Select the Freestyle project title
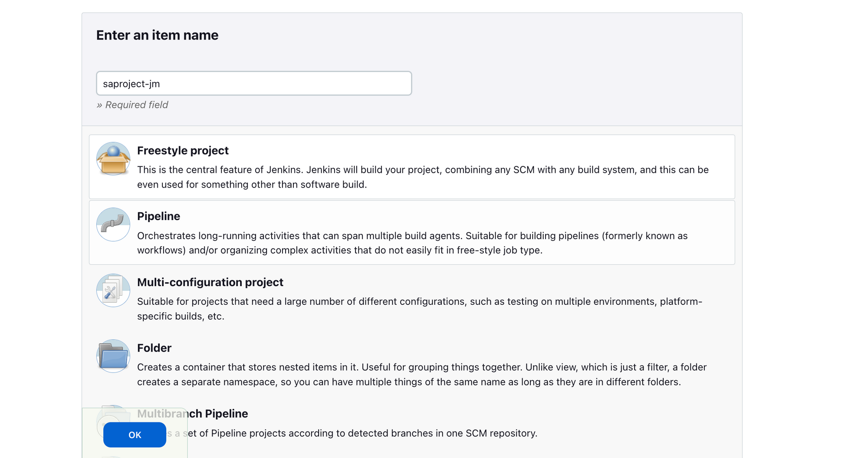Viewport: 868px width, 458px height. 183,151
